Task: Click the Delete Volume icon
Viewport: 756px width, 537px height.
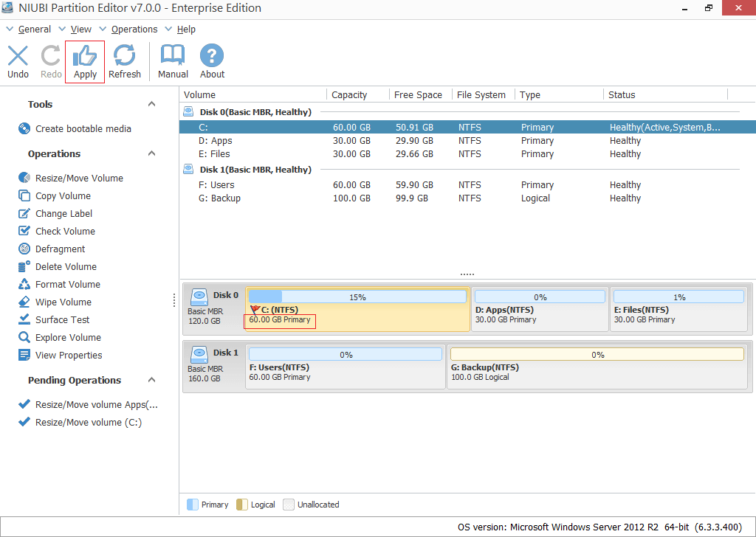Action: pyautogui.click(x=24, y=266)
